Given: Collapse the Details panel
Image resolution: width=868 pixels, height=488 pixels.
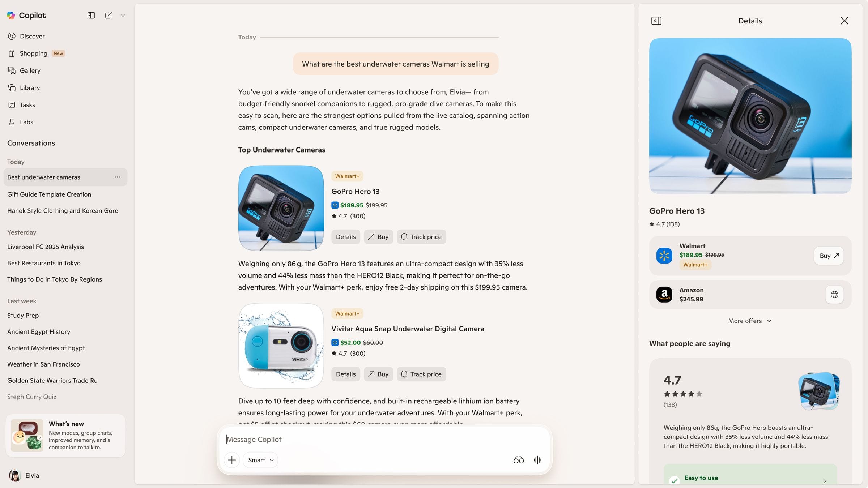Looking at the screenshot, I should pos(656,21).
